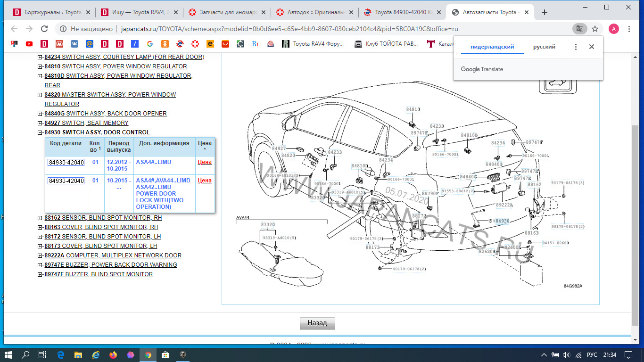
Task: Expand the 88162 SENSOR, BLIND SPOT MONITOR entry
Action: [x=40, y=217]
